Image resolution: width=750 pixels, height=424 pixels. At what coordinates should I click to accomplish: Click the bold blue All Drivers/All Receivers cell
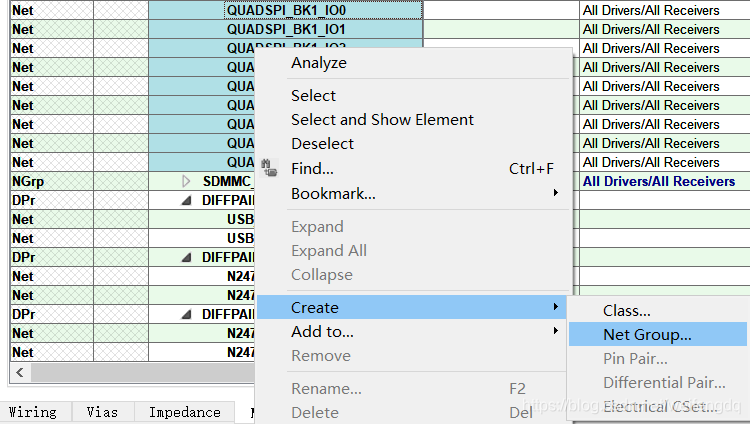point(659,182)
